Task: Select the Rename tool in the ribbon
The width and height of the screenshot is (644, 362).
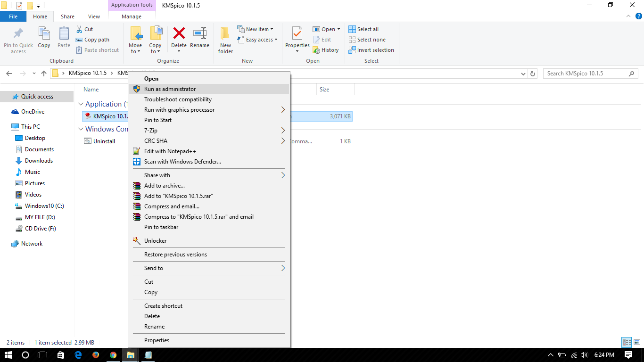Action: 199,39
